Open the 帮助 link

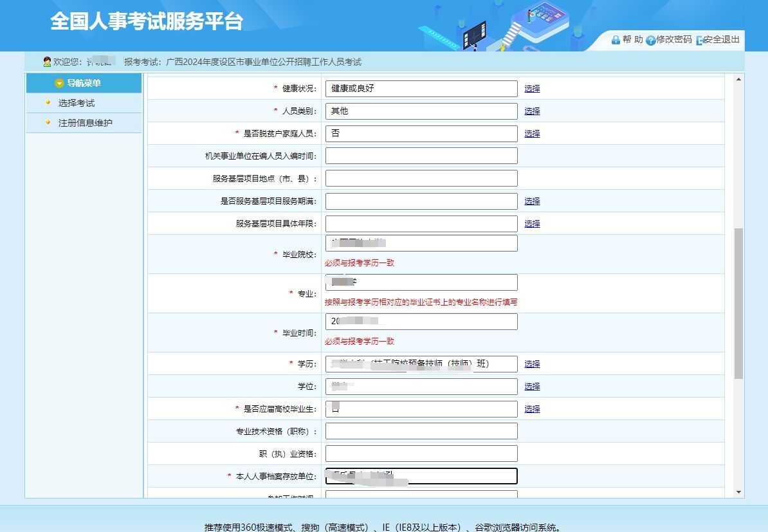tap(632, 40)
